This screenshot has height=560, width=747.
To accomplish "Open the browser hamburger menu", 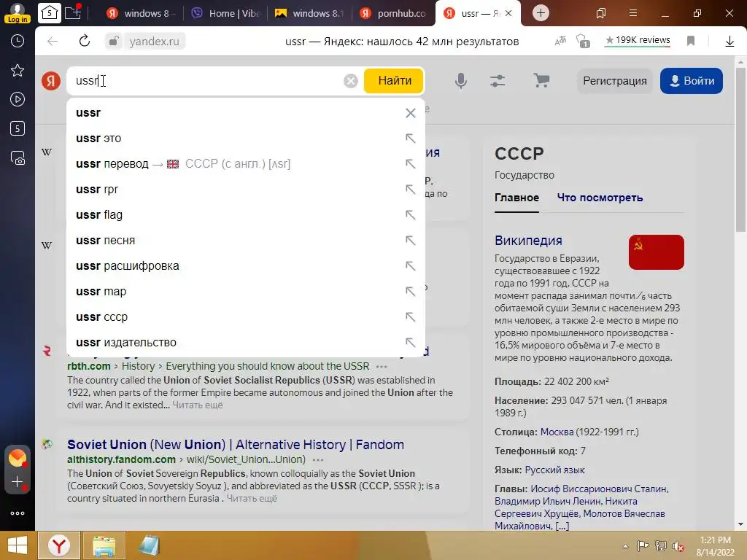I will 633,13.
